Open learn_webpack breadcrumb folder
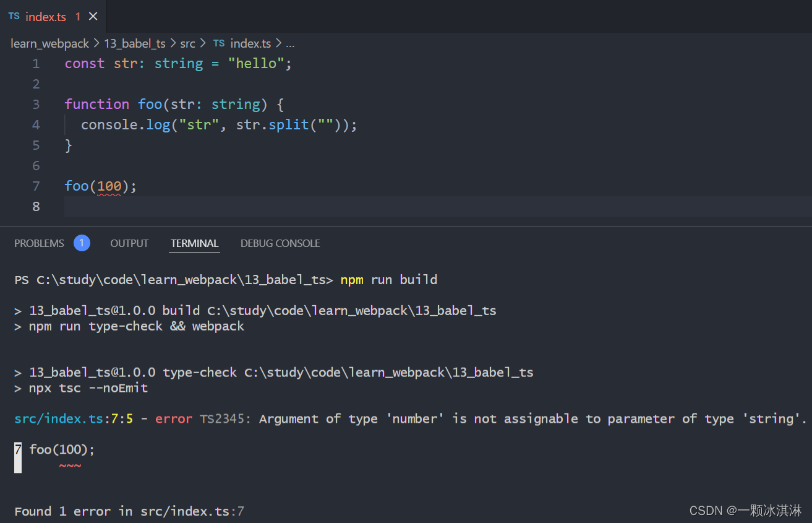The width and height of the screenshot is (812, 523). pos(50,43)
